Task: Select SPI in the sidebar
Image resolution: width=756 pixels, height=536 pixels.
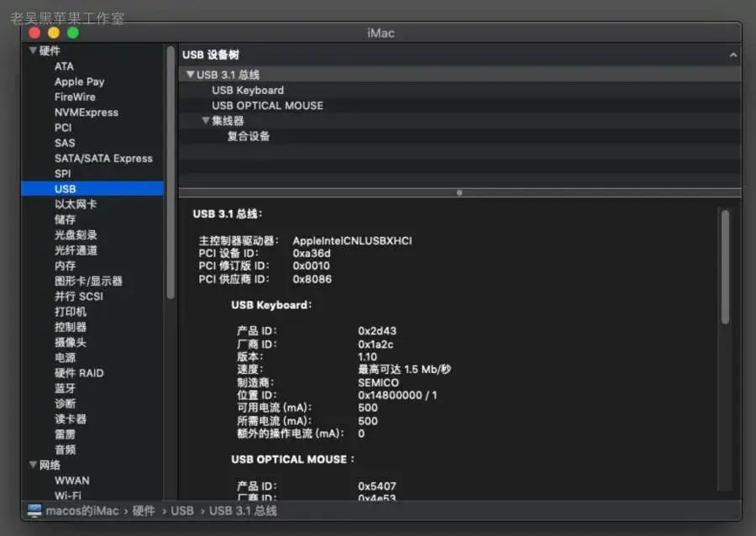Action: coord(63,174)
